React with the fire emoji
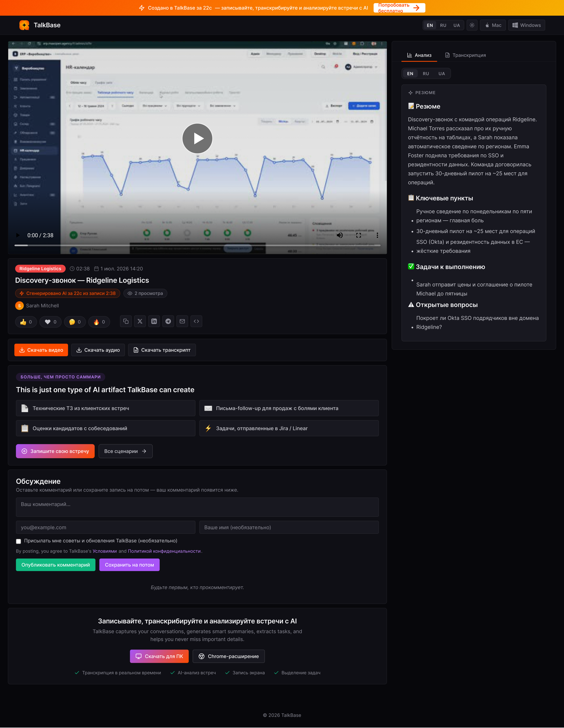Screen dimensions: 564x728 click(99, 322)
